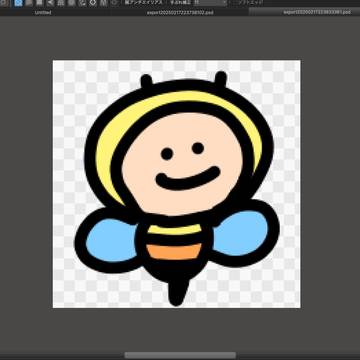Open the psd tab ending in 102

pyautogui.click(x=180, y=13)
